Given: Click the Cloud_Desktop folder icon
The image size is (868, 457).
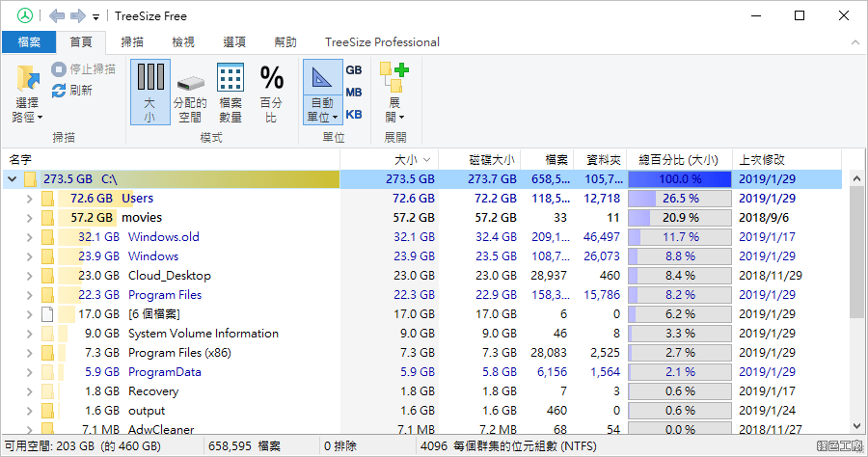Looking at the screenshot, I should (47, 276).
